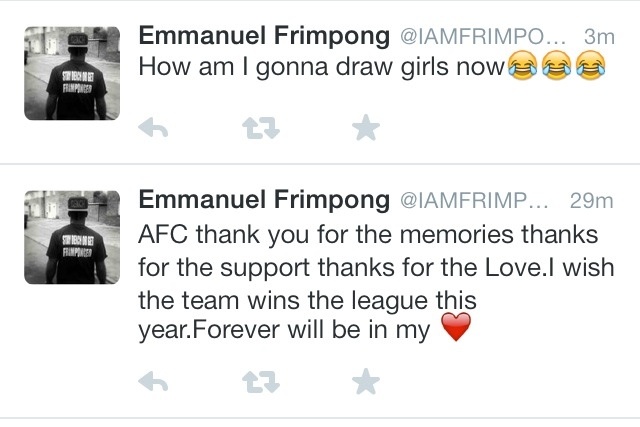This screenshot has height=427, width=640.
Task: Tap the last crying-laughing emoji in the row
Action: click(x=591, y=66)
